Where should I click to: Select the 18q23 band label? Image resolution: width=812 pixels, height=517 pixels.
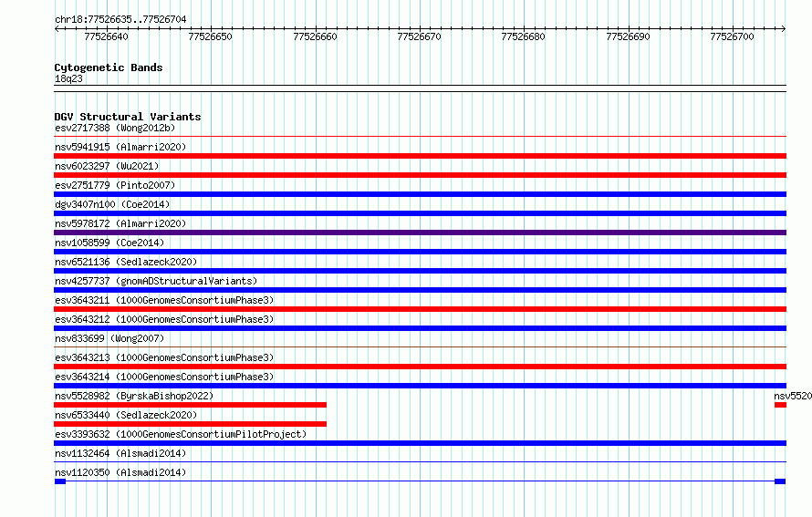point(68,78)
